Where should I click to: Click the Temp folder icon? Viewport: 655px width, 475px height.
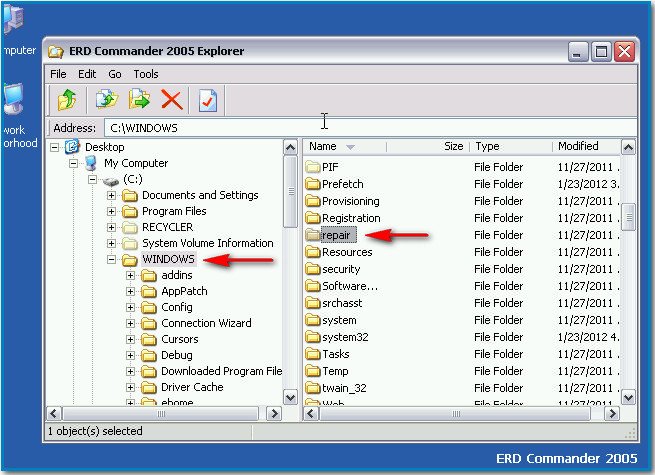pos(312,371)
